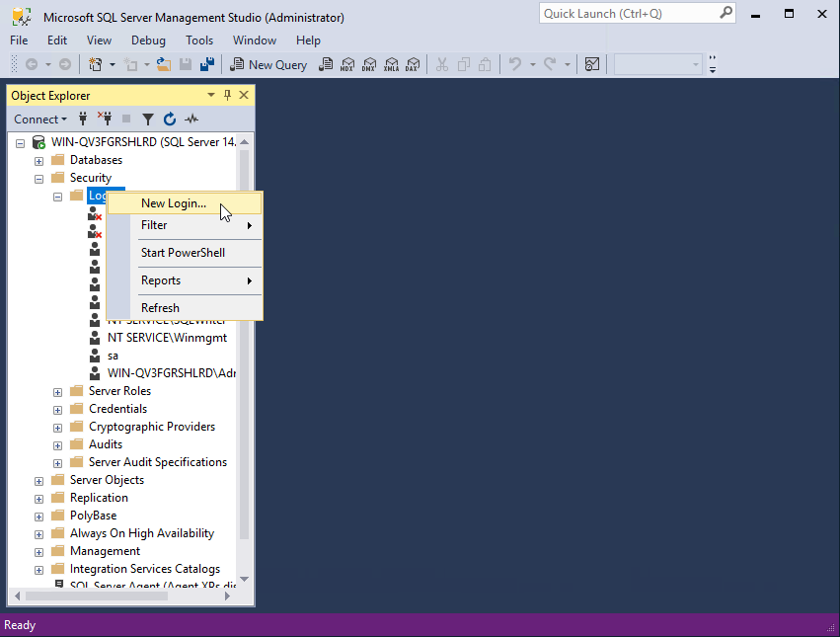Click the Navigate Forward toolbar arrow
The image size is (840, 637).
coord(65,65)
